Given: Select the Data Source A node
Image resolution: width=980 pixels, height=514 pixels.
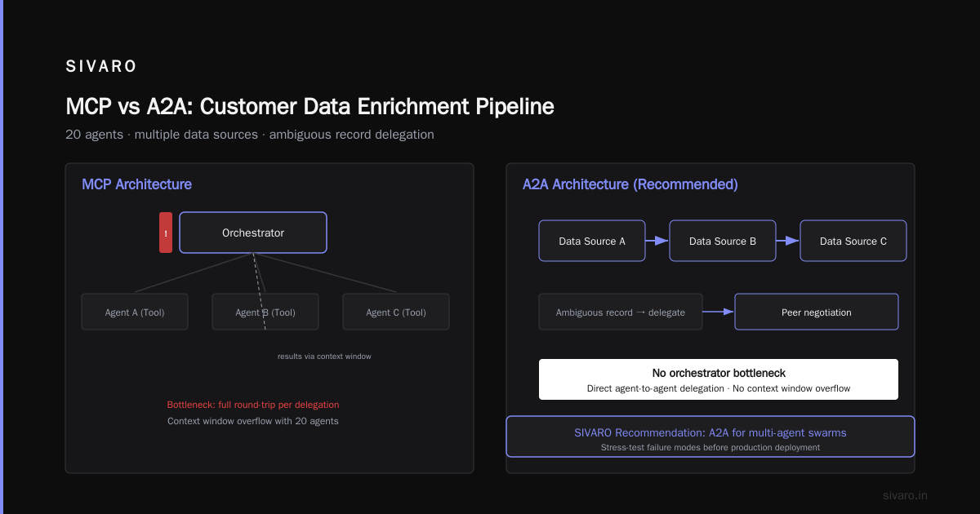Looking at the screenshot, I should click(x=592, y=241).
